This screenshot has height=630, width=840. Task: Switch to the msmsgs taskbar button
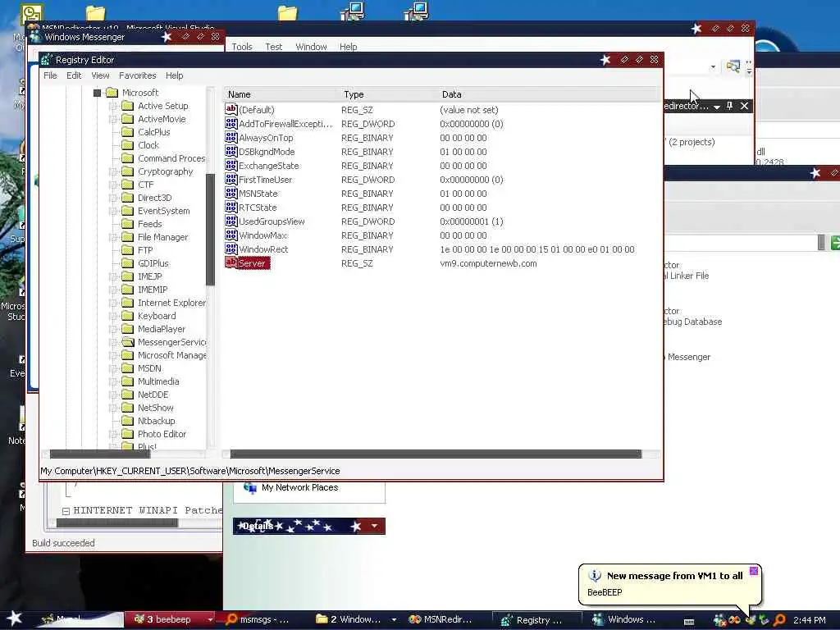tap(265, 619)
